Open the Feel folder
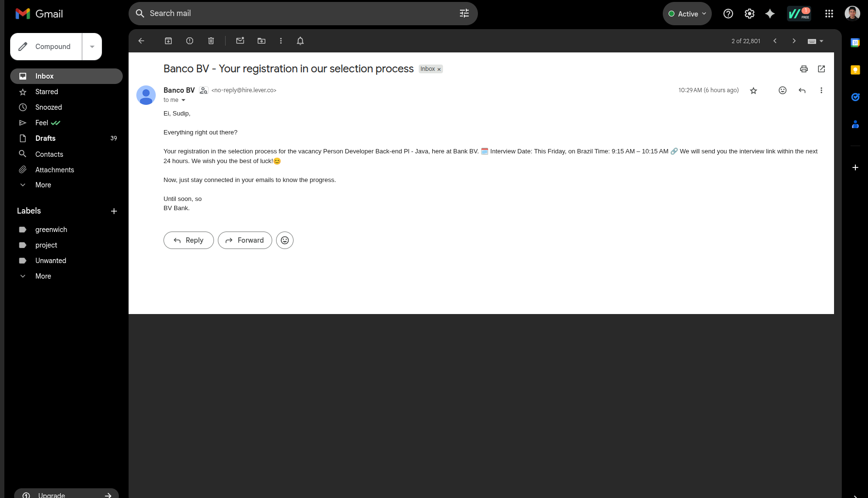 tap(66, 123)
